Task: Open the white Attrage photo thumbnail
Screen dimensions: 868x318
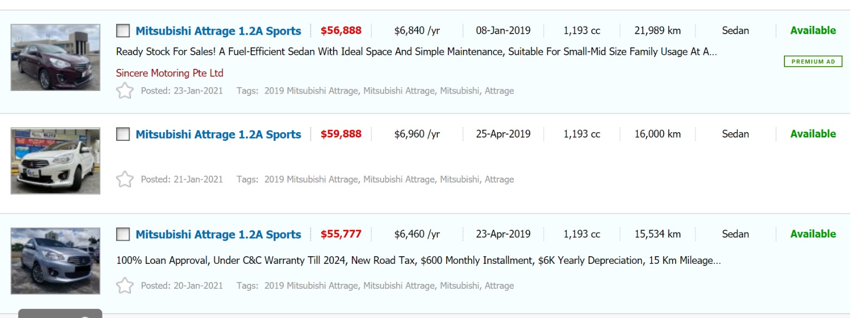Action: click(55, 161)
